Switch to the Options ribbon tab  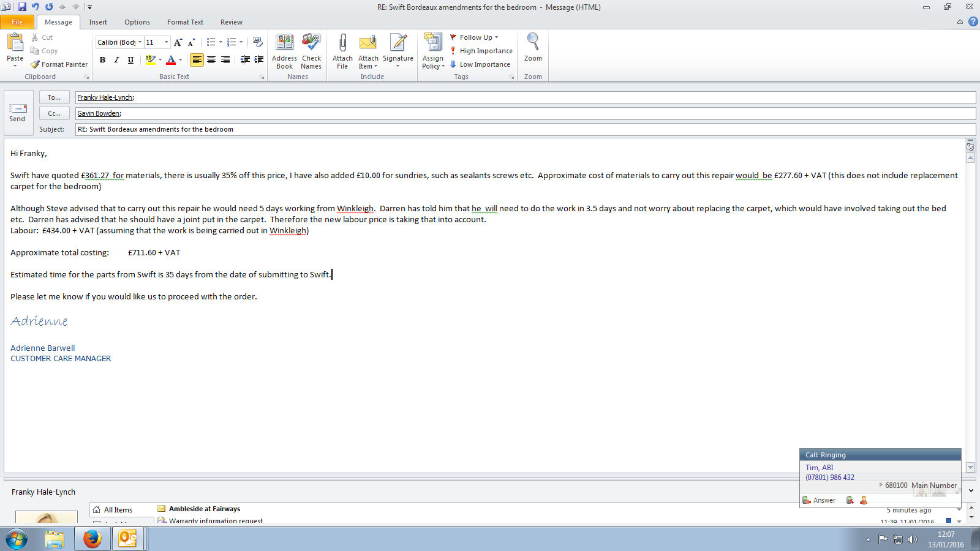click(137, 22)
